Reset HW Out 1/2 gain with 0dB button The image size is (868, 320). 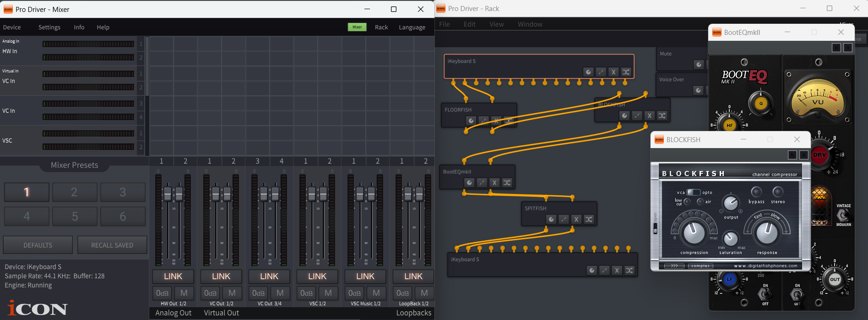[162, 293]
